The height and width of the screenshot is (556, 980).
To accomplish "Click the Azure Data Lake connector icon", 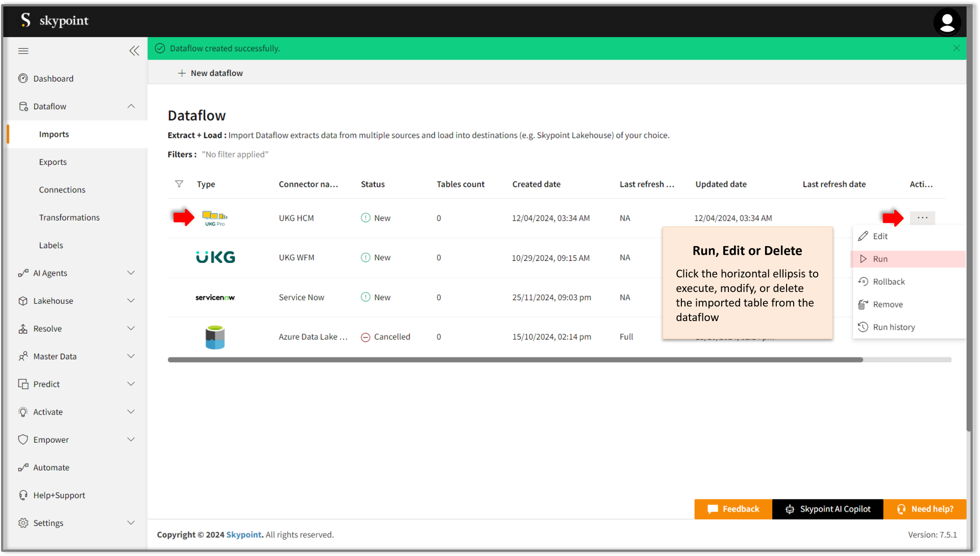I will [x=215, y=337].
